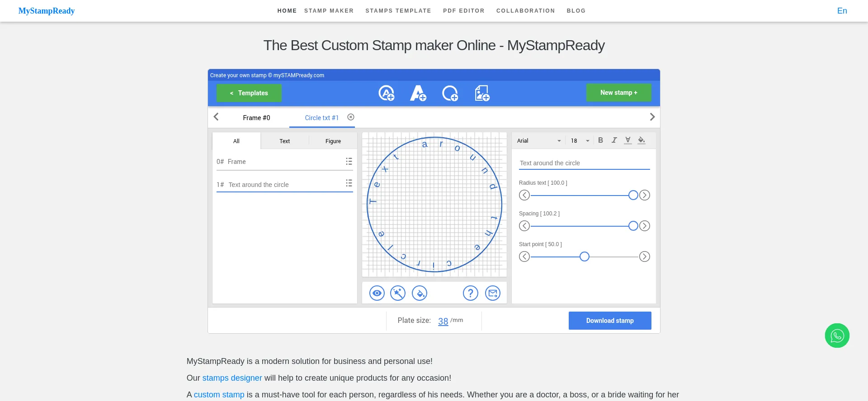Open WhatsApp chat floating button
The height and width of the screenshot is (401, 868).
tap(837, 336)
